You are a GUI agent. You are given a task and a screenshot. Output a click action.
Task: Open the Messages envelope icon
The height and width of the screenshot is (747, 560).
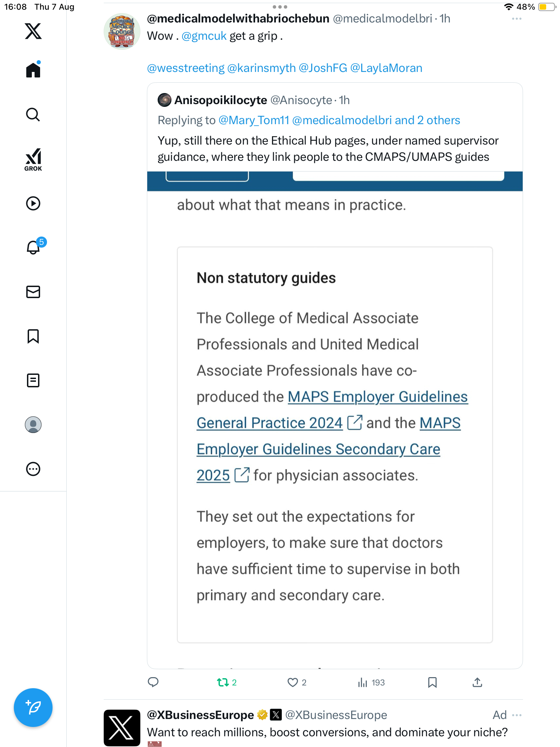point(33,292)
